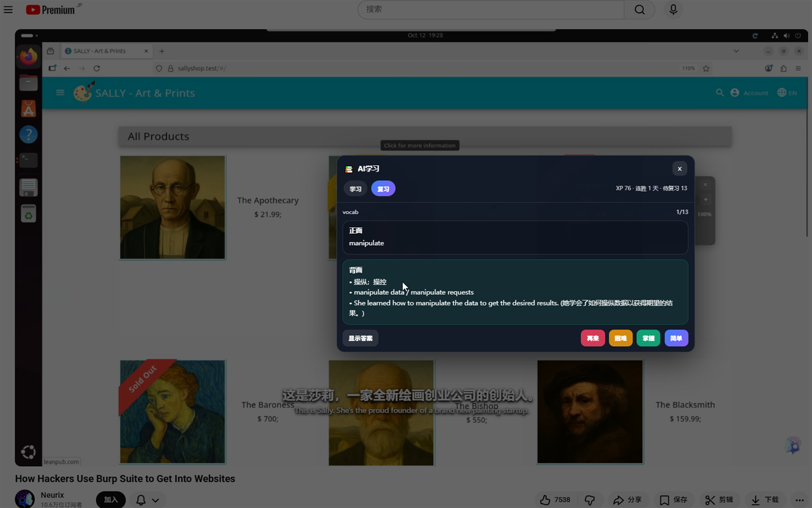Select the 复习 tab in the flashcard dialog
Screen dimensions: 812x508
(383, 189)
